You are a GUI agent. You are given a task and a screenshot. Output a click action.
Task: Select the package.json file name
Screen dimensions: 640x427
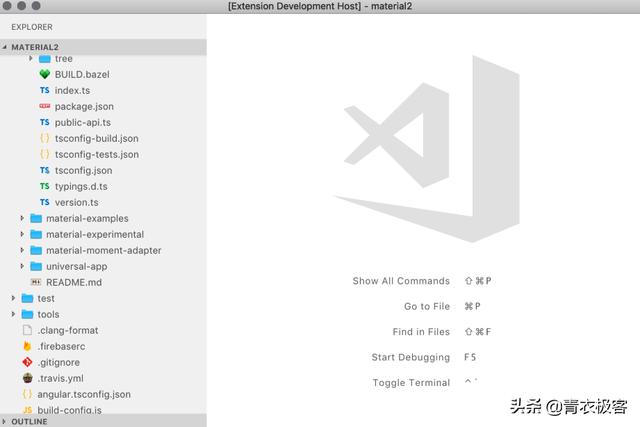(x=84, y=107)
